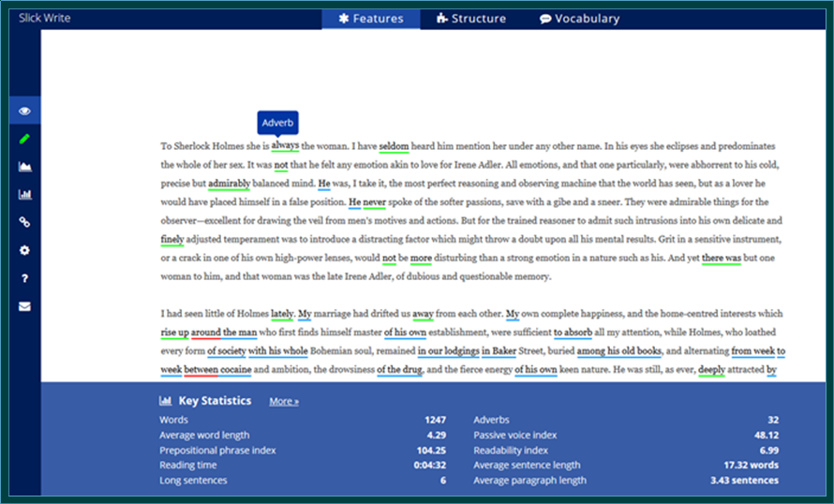
Task: Click the underlined phrase 'there was'
Action: pos(722,258)
